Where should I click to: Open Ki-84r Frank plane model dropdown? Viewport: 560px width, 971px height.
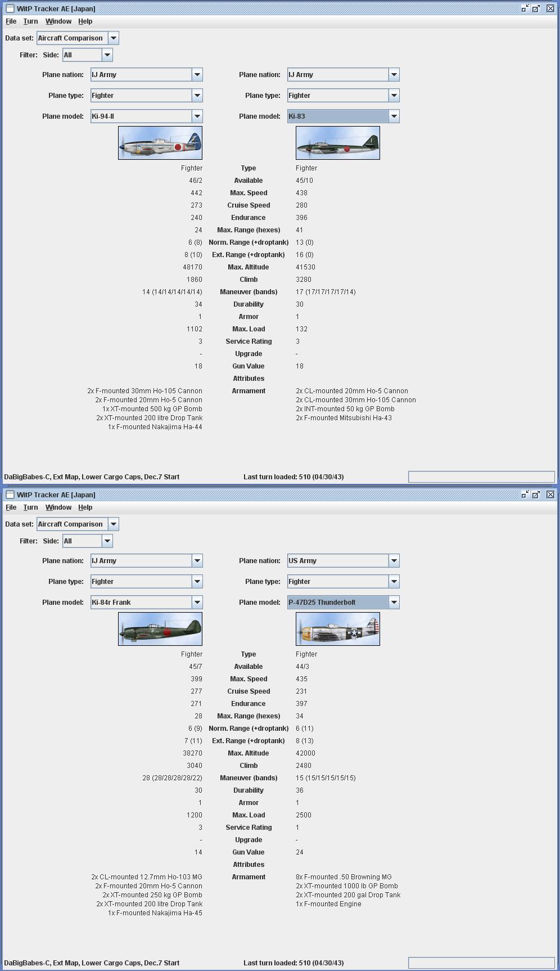[197, 603]
